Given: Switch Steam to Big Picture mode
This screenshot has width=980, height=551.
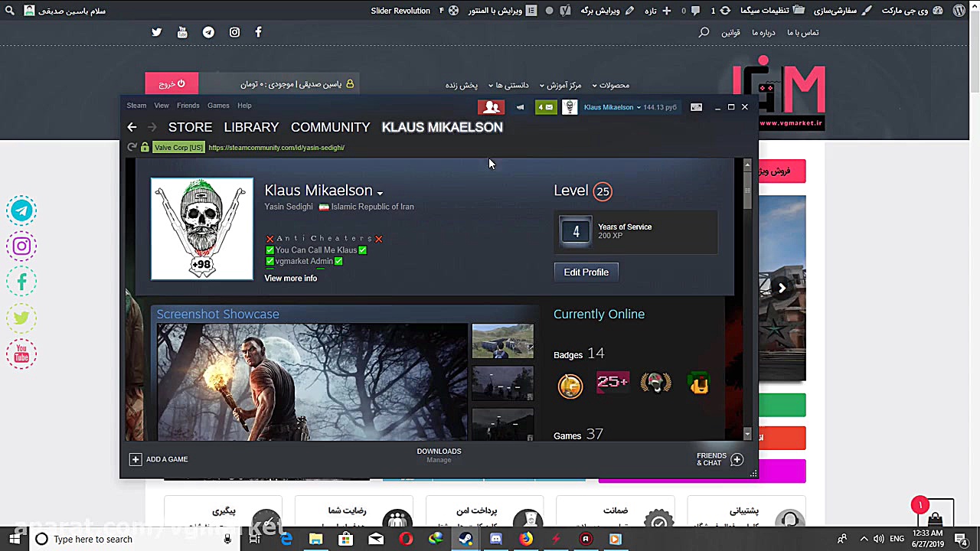Looking at the screenshot, I should pyautogui.click(x=696, y=107).
